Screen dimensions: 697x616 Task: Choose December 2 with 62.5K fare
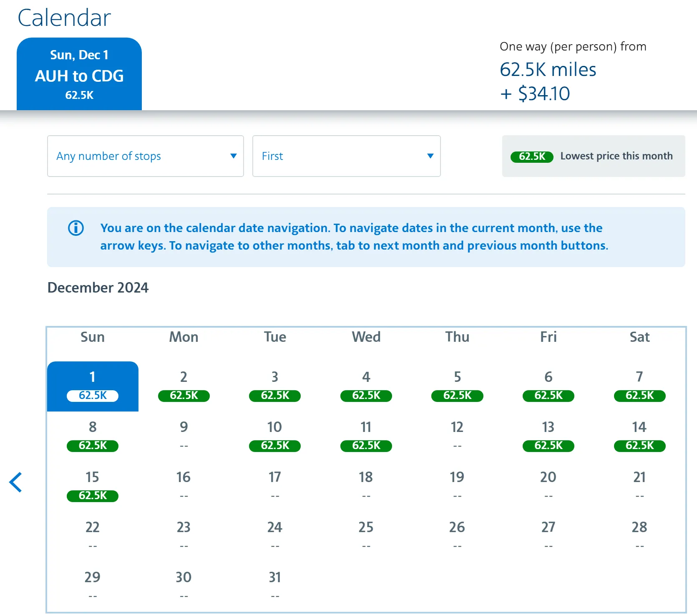point(184,386)
